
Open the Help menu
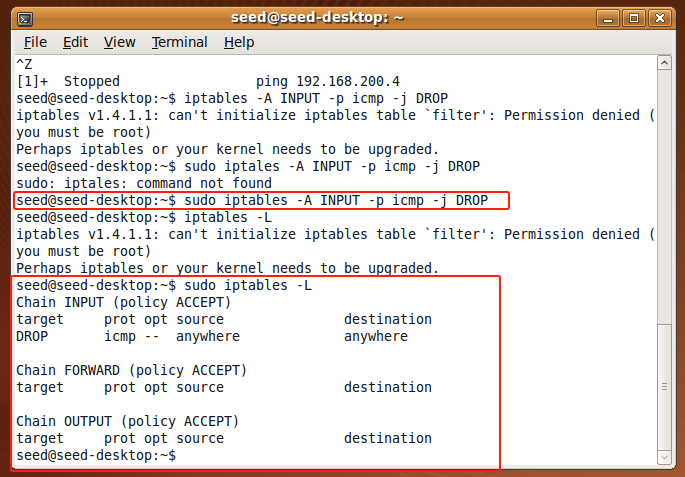tap(239, 42)
